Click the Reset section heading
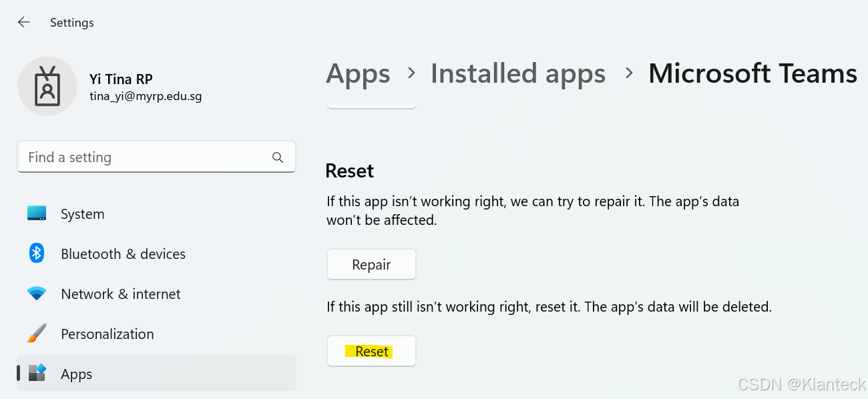Viewport: 868px width, 399px height. pos(349,171)
